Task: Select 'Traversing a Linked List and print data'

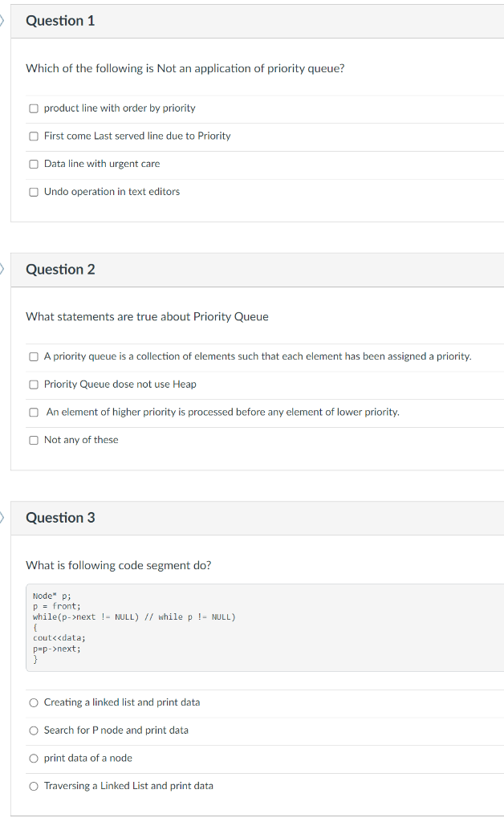Action: tap(34, 785)
